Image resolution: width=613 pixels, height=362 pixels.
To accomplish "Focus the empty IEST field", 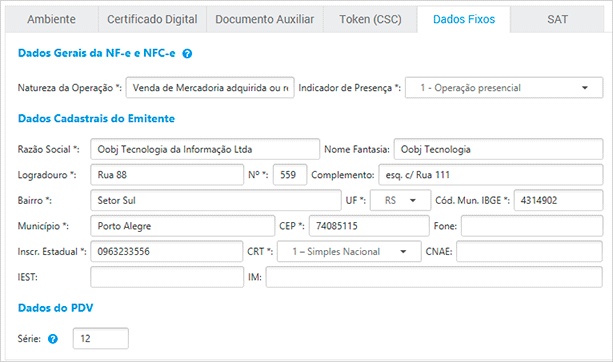I will tap(167, 277).
